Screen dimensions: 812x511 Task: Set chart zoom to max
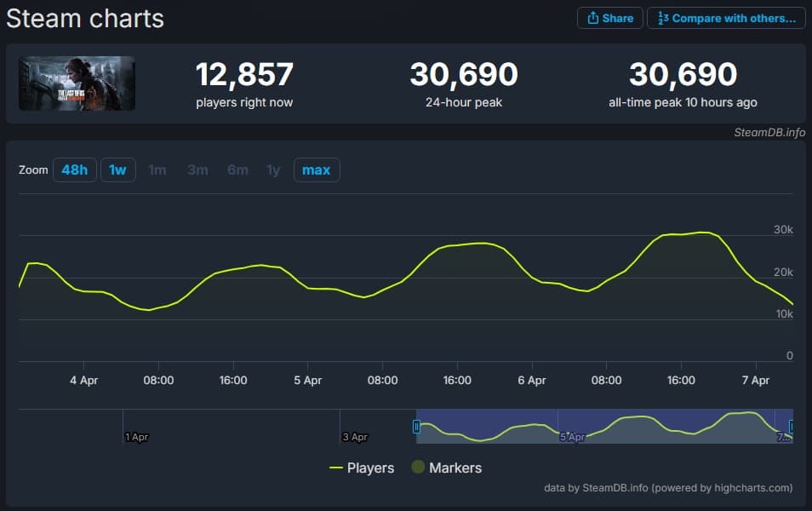[317, 170]
